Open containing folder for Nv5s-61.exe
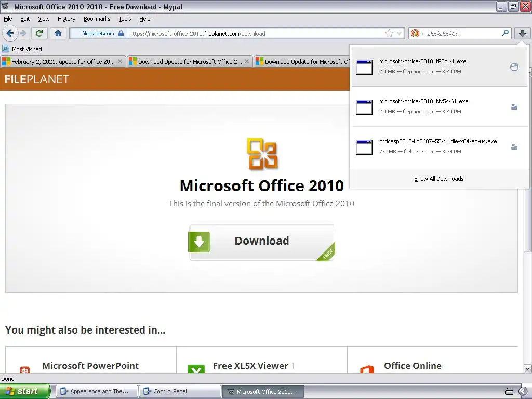Image resolution: width=532 pixels, height=399 pixels. tap(514, 107)
